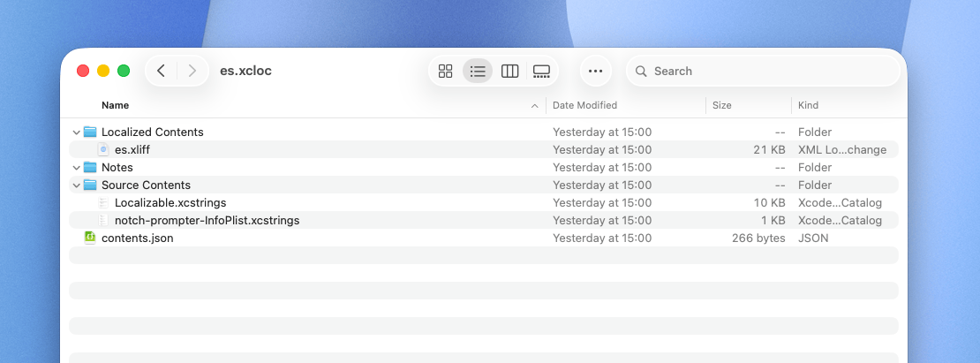This screenshot has width=980, height=363.
Task: Sort by Date Modified column
Action: point(584,105)
